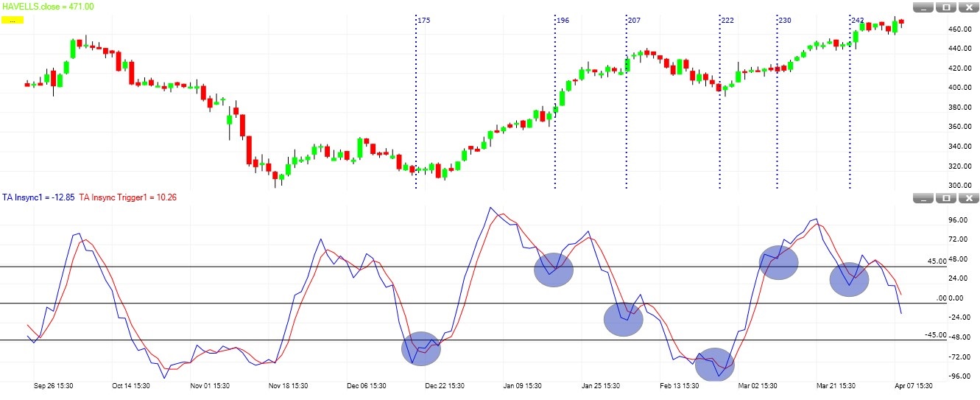Click the dotted vertical marker labeled 207
Viewport: 980px width, 400px height.
tap(626, 103)
